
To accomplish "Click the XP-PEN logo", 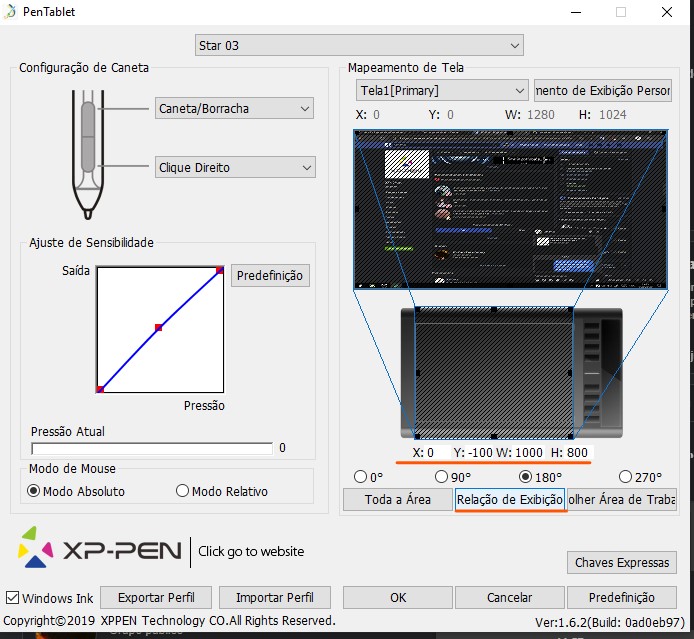I will pyautogui.click(x=100, y=551).
